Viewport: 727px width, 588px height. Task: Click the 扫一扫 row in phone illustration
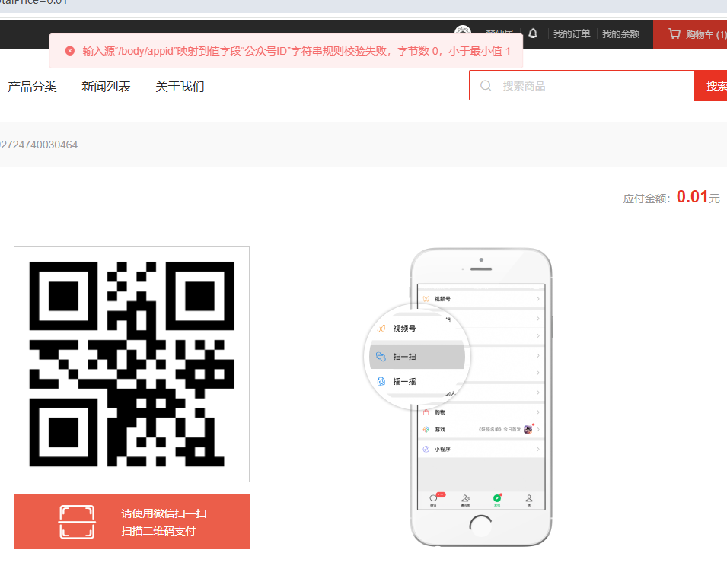pos(417,357)
